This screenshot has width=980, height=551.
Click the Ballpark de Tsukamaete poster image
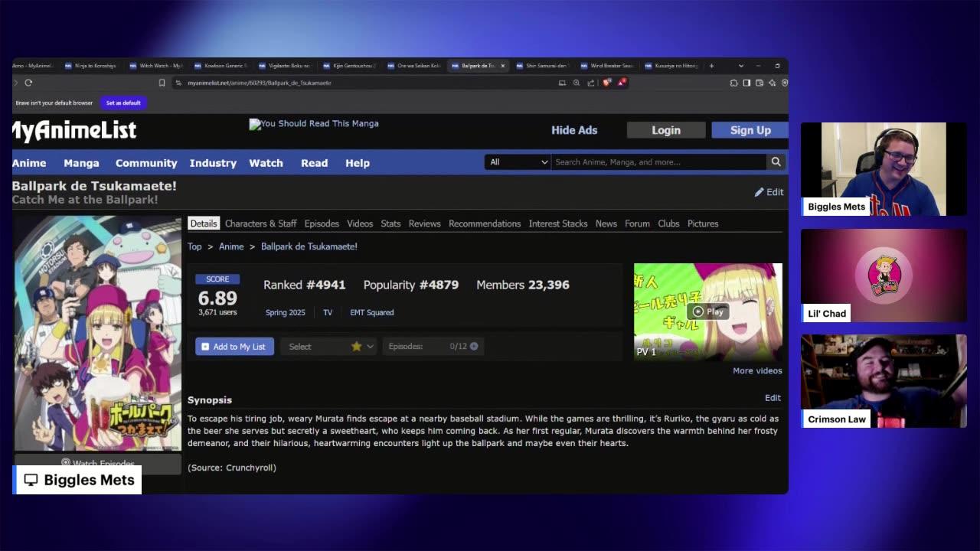coord(97,334)
